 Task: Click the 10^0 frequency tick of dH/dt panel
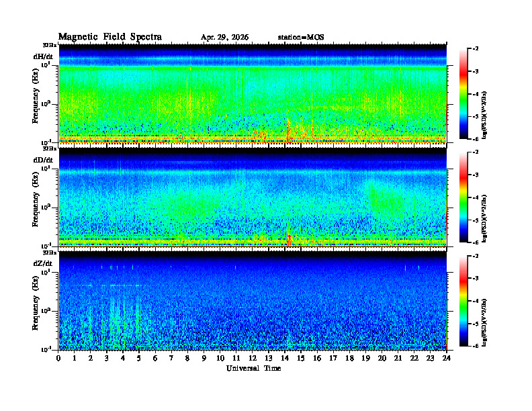[x=46, y=103]
